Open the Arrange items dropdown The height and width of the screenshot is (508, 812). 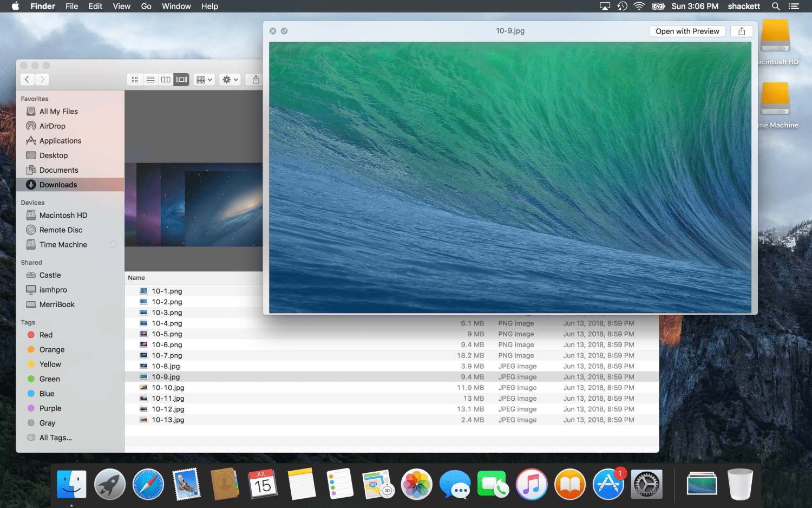click(x=204, y=80)
